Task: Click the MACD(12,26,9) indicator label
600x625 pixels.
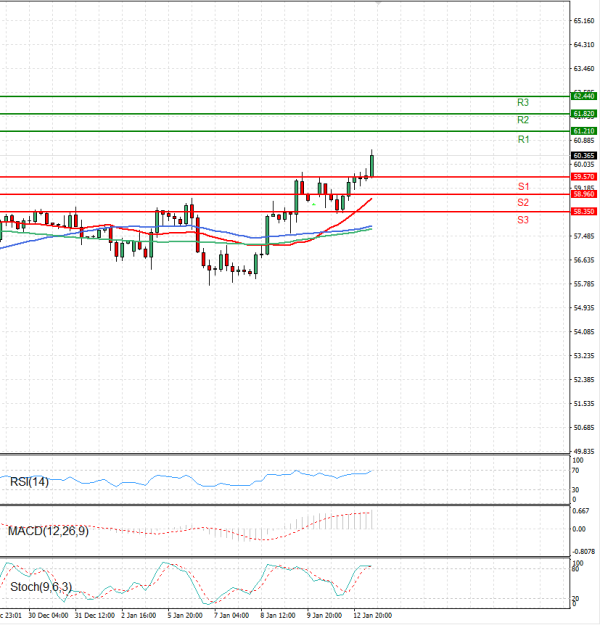Action: (x=48, y=531)
